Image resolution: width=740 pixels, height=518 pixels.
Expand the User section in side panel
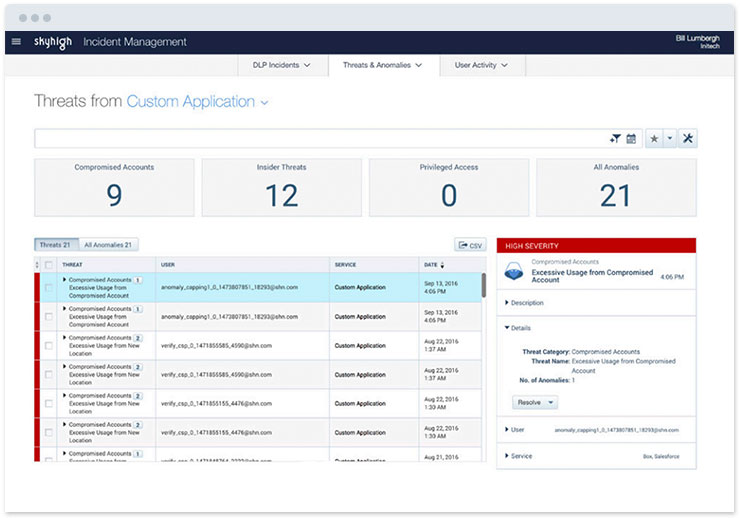(x=514, y=430)
